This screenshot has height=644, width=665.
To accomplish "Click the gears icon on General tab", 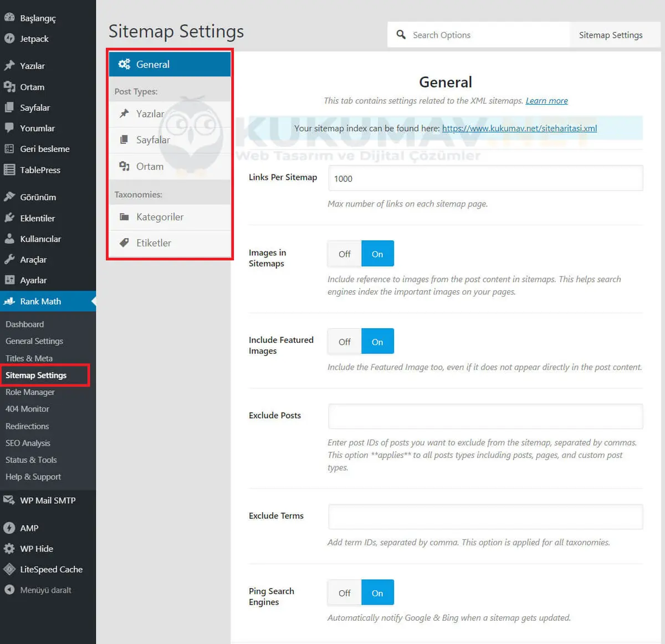I will point(124,64).
